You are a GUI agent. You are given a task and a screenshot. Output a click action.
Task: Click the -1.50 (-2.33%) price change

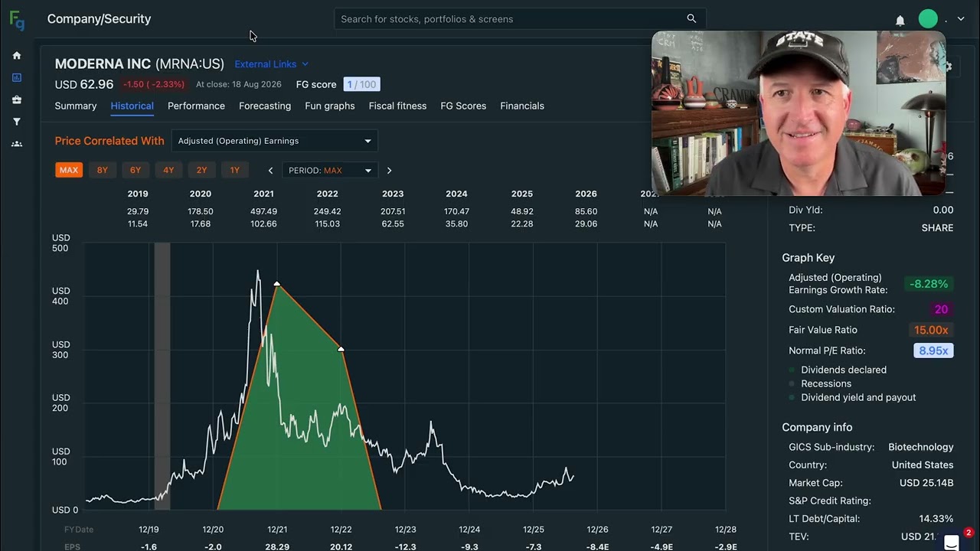[x=154, y=84]
